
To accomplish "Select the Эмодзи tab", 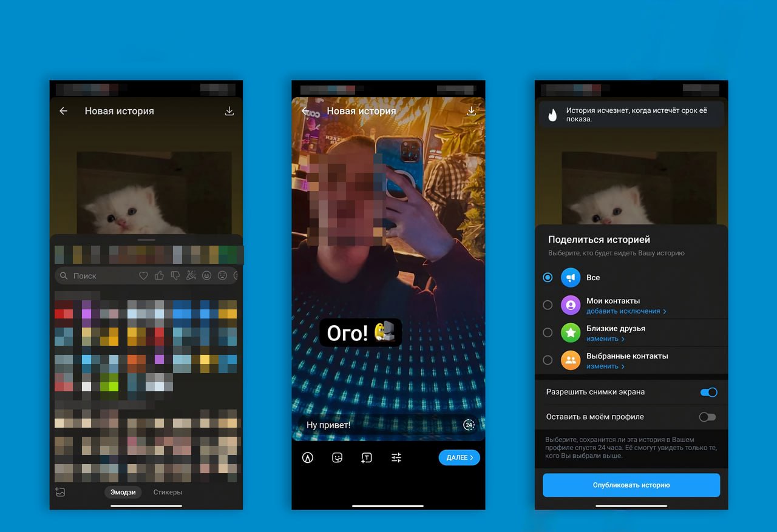I will [x=123, y=492].
